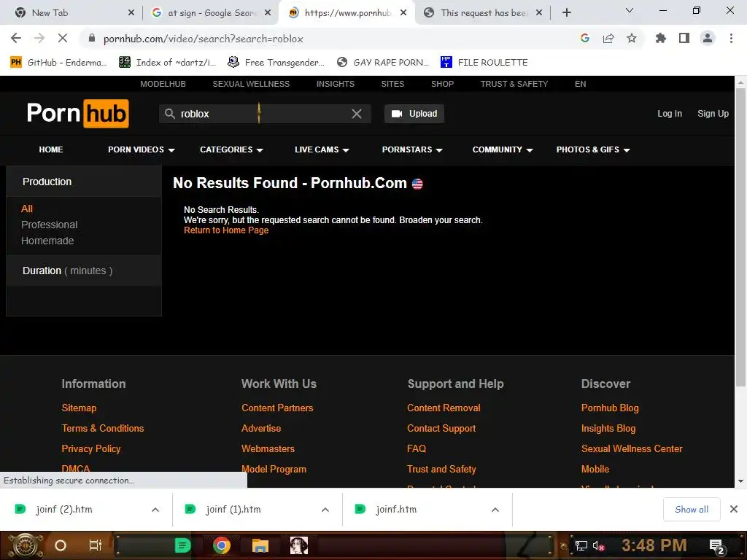747x560 pixels.
Task: Bookmark this page with the star icon
Action: (632, 38)
